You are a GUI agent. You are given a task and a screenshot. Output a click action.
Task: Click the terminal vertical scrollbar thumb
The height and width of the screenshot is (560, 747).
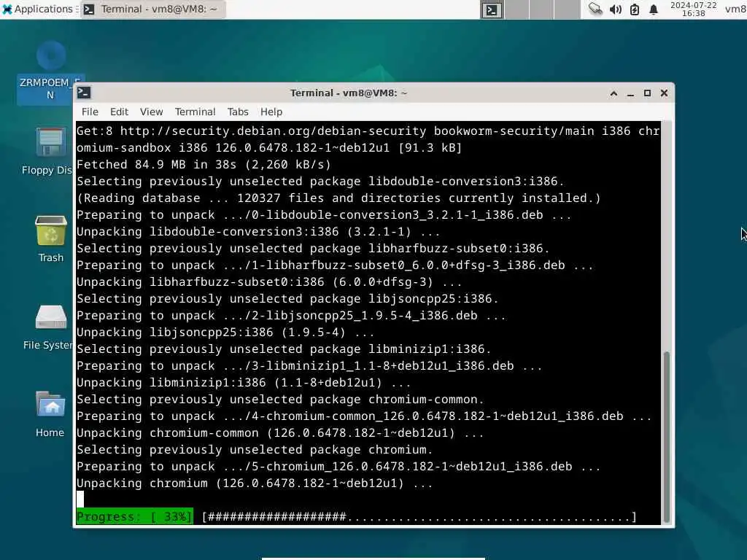click(667, 437)
